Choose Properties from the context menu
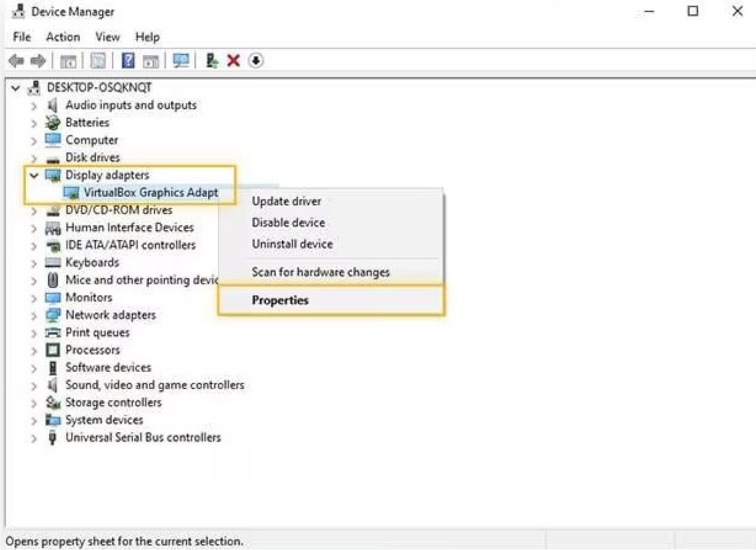This screenshot has width=756, height=550. [331, 300]
